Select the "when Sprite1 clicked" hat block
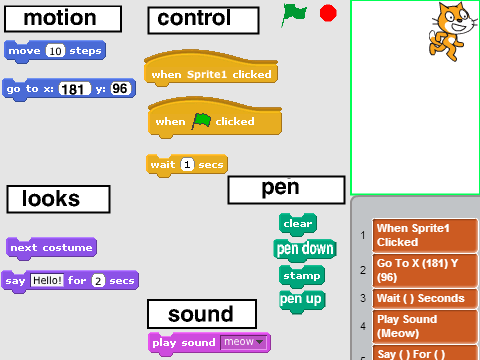480x360 pixels. pos(211,68)
